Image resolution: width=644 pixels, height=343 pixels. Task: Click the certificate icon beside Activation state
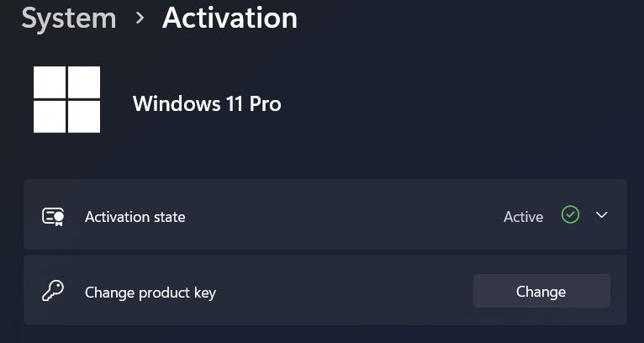(x=54, y=217)
